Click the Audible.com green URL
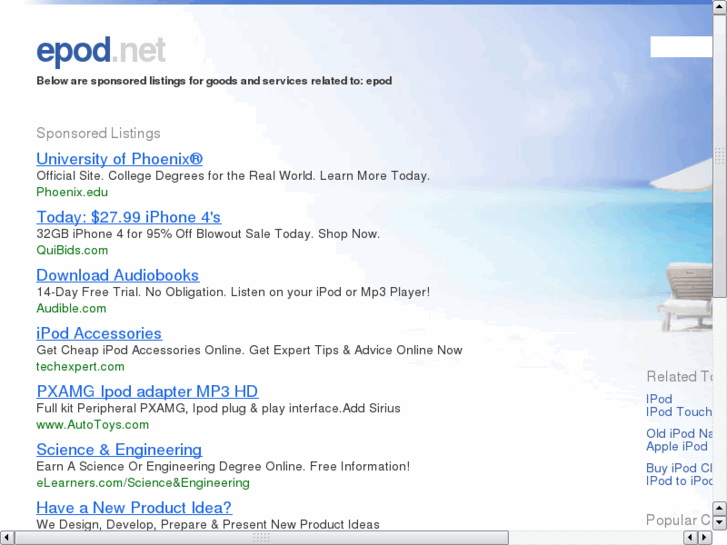 point(71,308)
